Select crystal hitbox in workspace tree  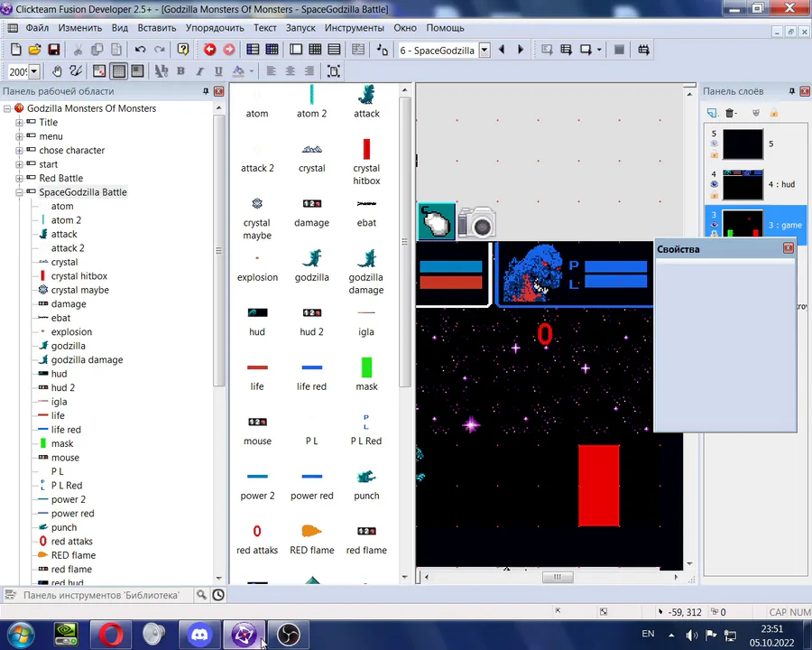78,276
